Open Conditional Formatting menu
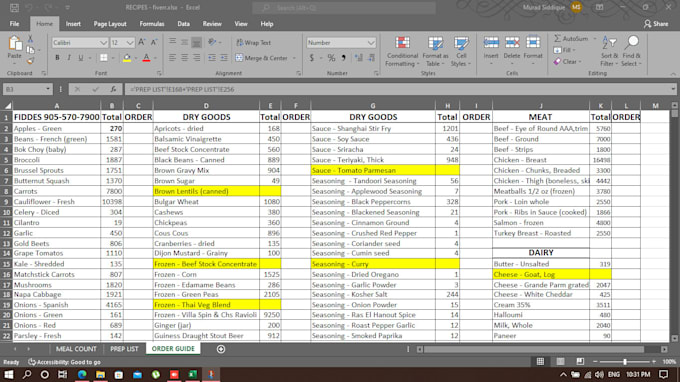The height and width of the screenshot is (382, 680). pyautogui.click(x=402, y=51)
